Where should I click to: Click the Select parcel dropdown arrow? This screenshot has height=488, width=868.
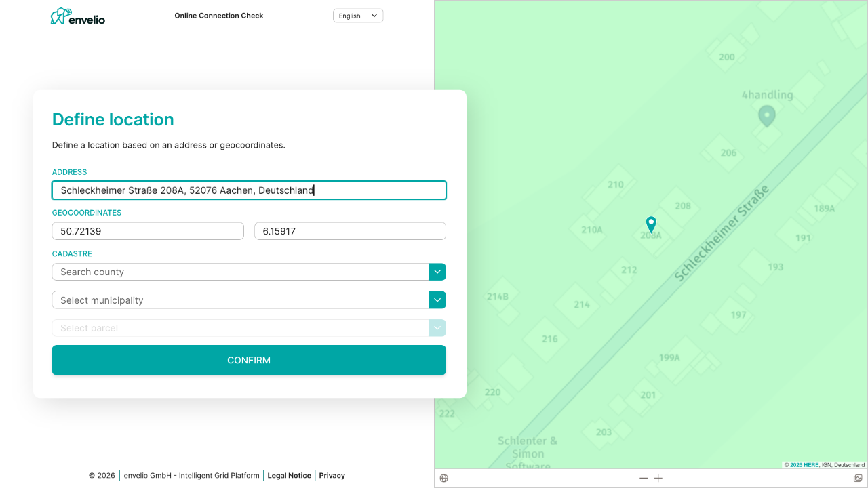pos(437,328)
